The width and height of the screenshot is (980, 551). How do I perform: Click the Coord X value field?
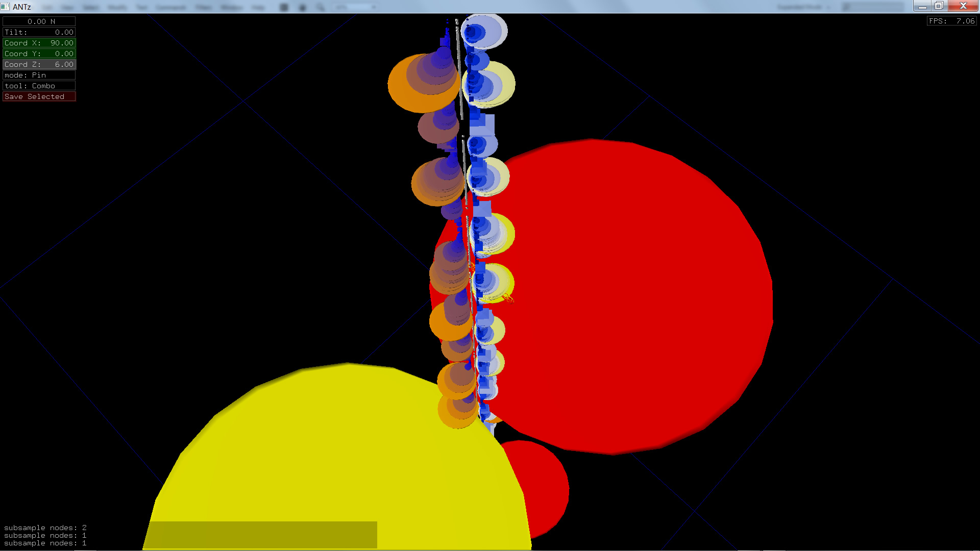click(x=39, y=43)
